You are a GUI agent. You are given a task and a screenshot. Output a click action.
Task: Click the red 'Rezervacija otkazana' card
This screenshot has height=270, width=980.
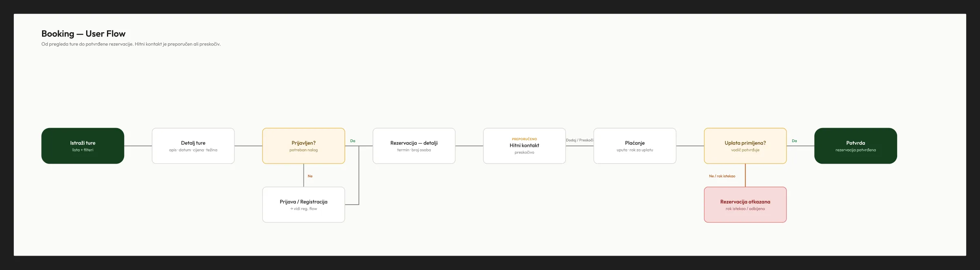tap(745, 205)
